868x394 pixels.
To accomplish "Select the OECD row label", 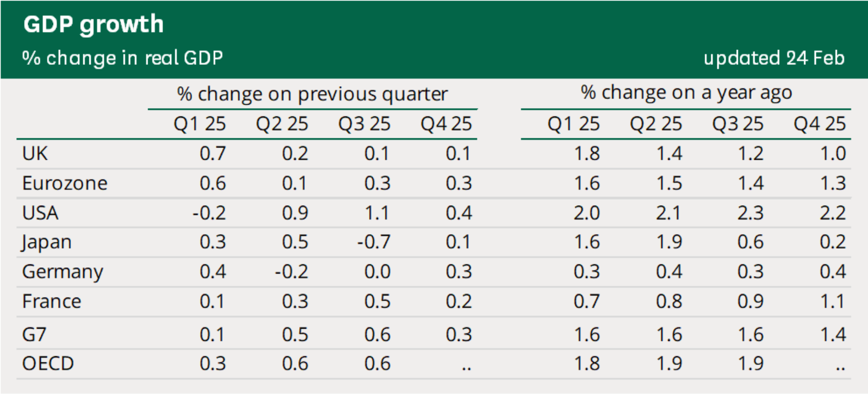I will pyautogui.click(x=48, y=364).
